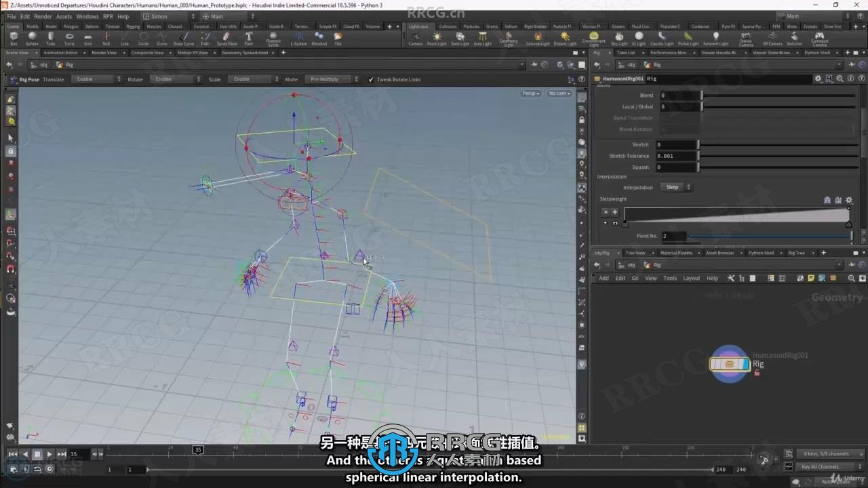Select the L-System shelf tool
868x488 pixels.
coord(298,39)
